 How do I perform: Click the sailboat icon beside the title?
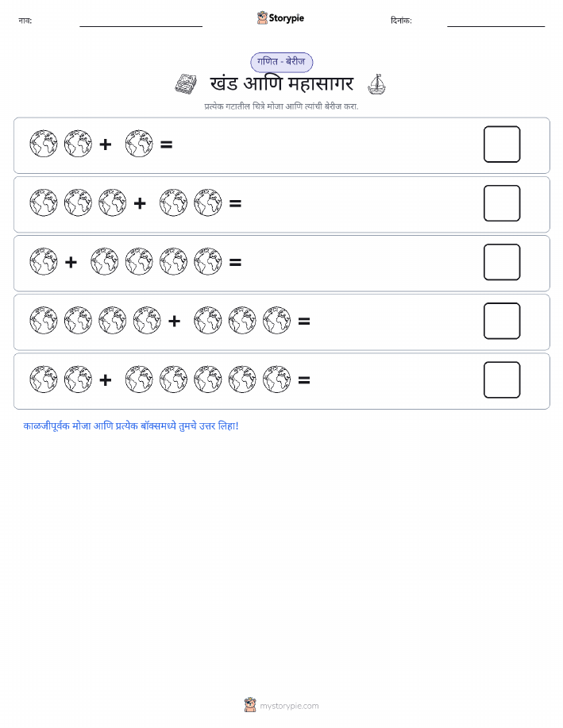[x=376, y=84]
